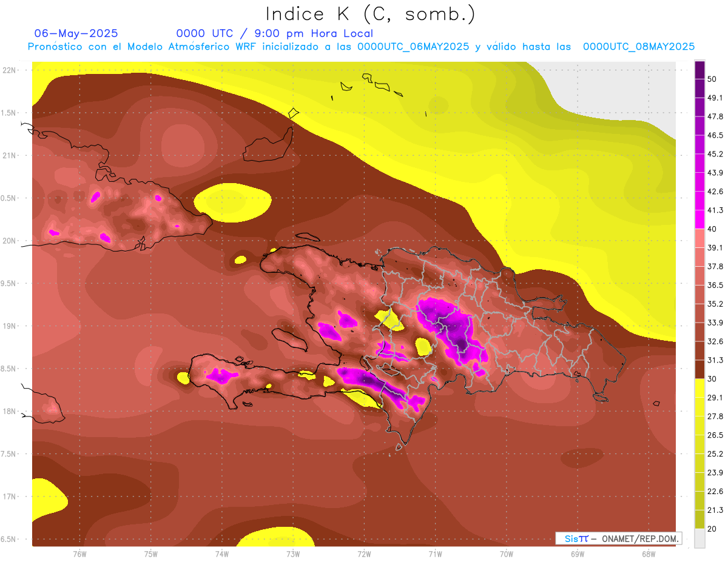This screenshot has width=728, height=562.
Task: Click the '22.6' legend value
Action: pos(716,491)
